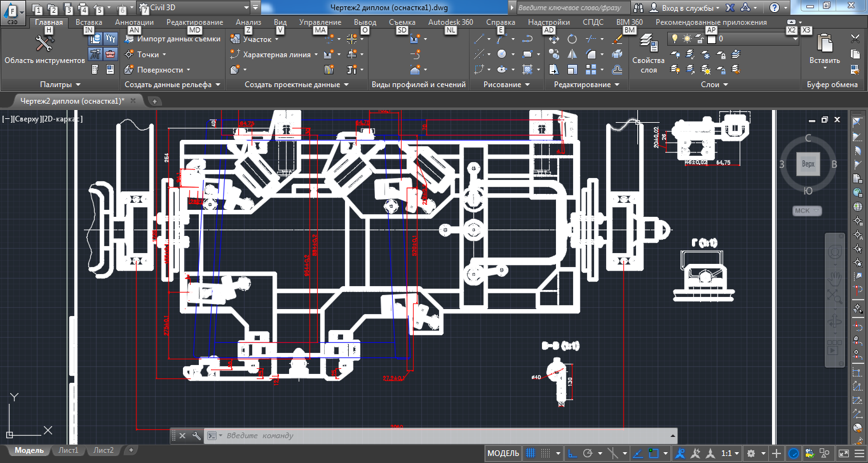Viewport: 868px width, 463px height.
Task: Toggle drawing grid display in status bar
Action: pos(530,453)
